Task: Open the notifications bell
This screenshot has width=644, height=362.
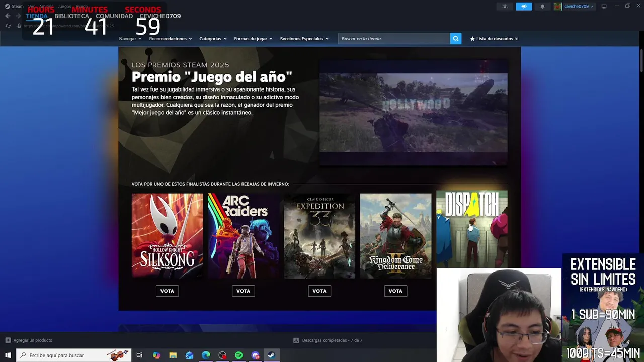Action: pyautogui.click(x=542, y=6)
